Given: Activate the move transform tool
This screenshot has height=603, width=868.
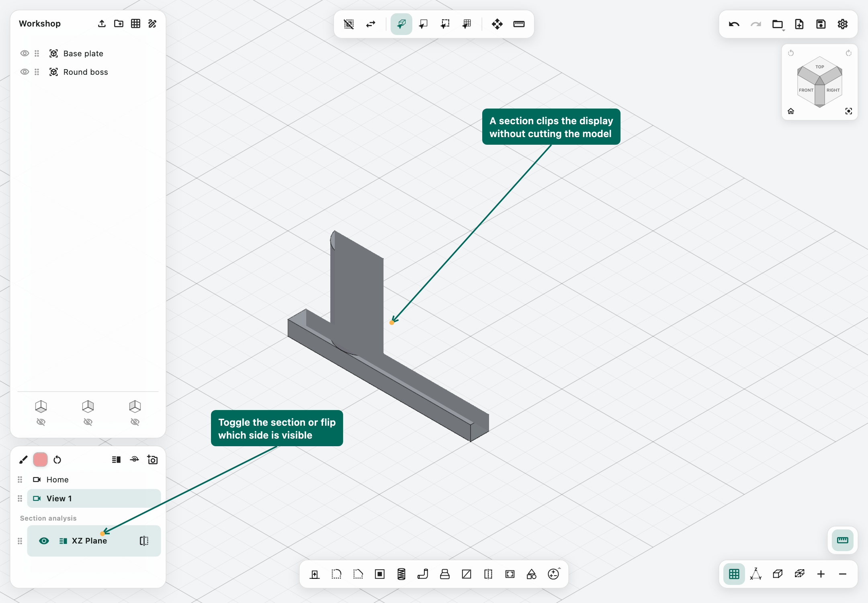Looking at the screenshot, I should [497, 24].
